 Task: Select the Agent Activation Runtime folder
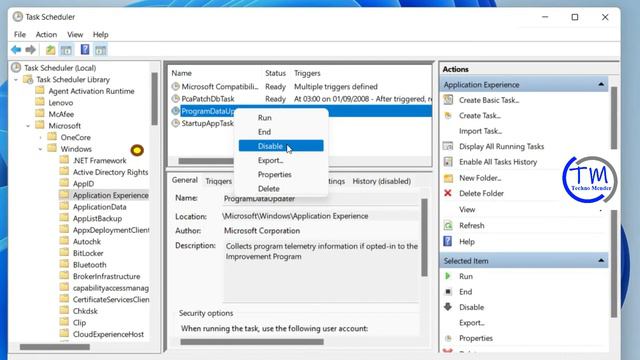click(91, 91)
